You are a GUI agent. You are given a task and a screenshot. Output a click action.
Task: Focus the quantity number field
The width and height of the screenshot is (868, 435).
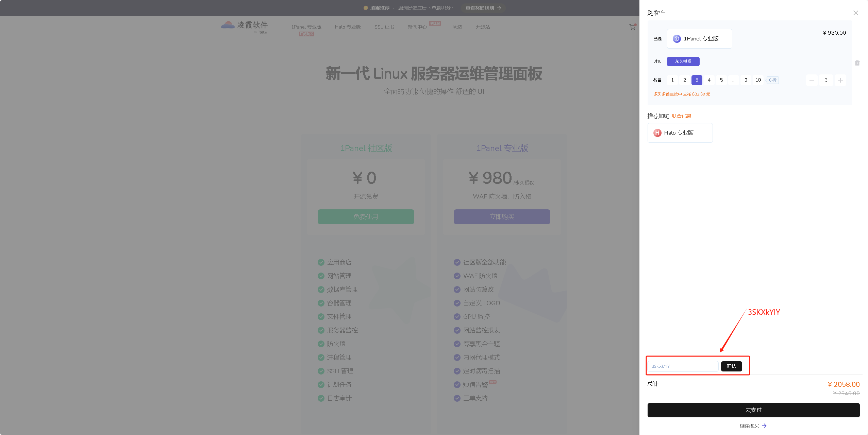click(826, 80)
